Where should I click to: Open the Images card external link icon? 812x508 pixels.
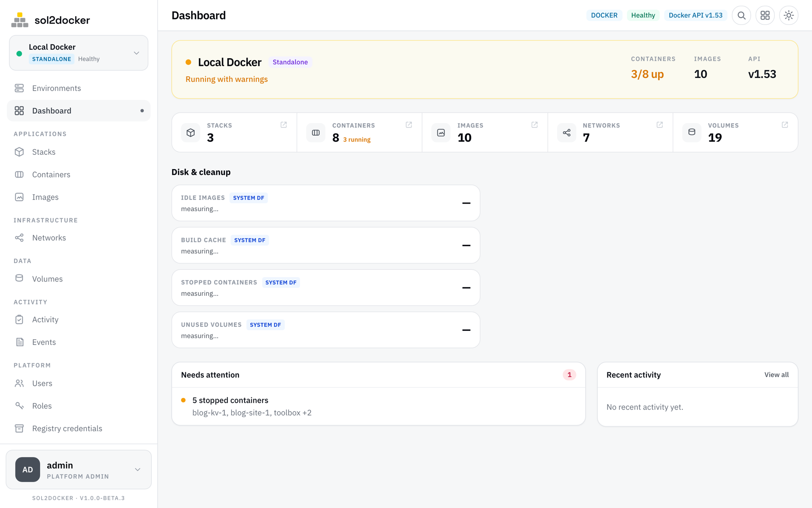(534, 125)
